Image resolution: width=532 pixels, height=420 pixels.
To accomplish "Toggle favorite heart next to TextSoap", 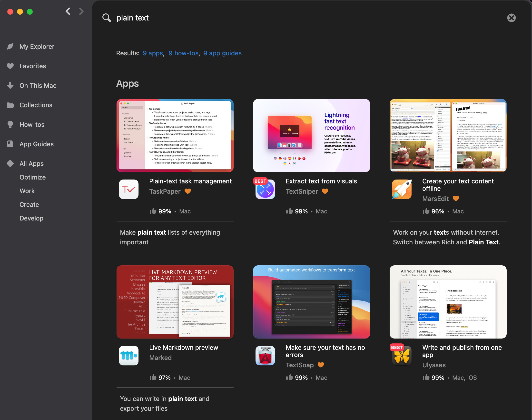I will (x=321, y=365).
